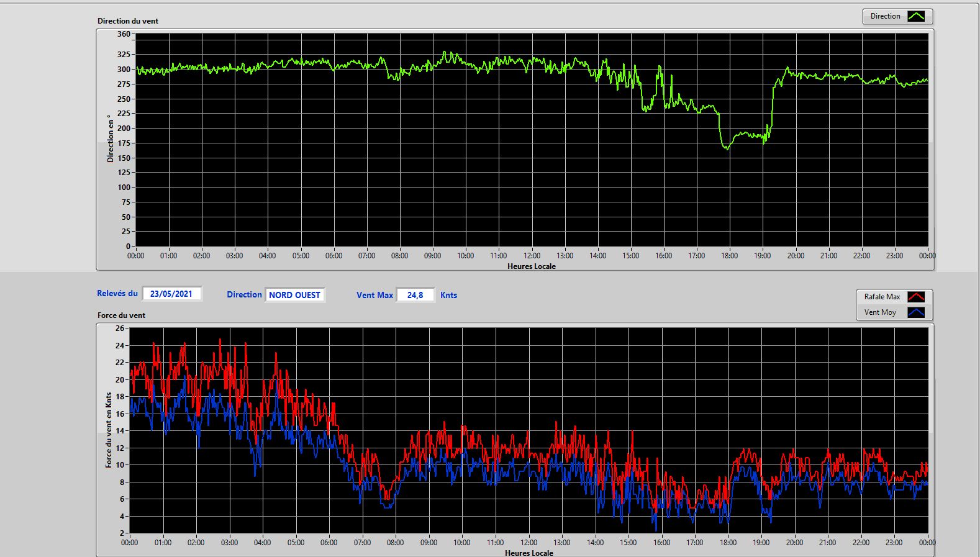980x557 pixels.
Task: Click the 'Direction du vent' chart title
Action: [128, 21]
